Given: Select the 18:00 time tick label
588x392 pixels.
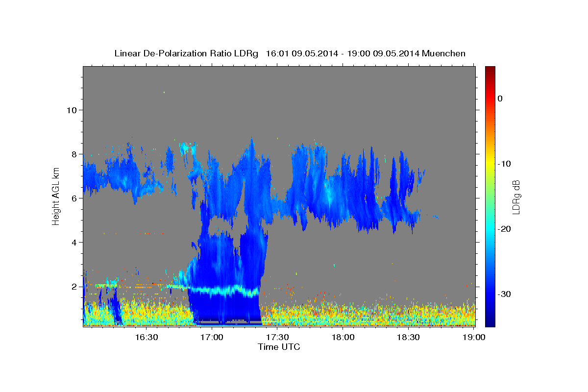Looking at the screenshot, I should click(343, 337).
